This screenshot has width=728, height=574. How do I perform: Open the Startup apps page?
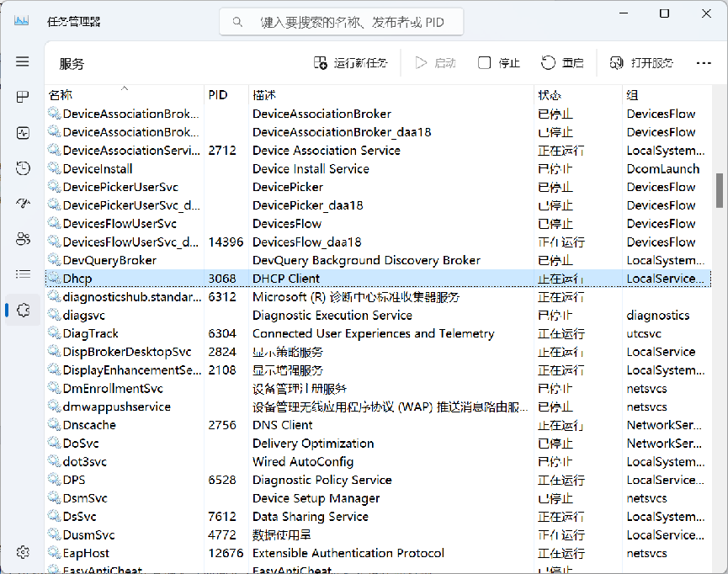[23, 203]
